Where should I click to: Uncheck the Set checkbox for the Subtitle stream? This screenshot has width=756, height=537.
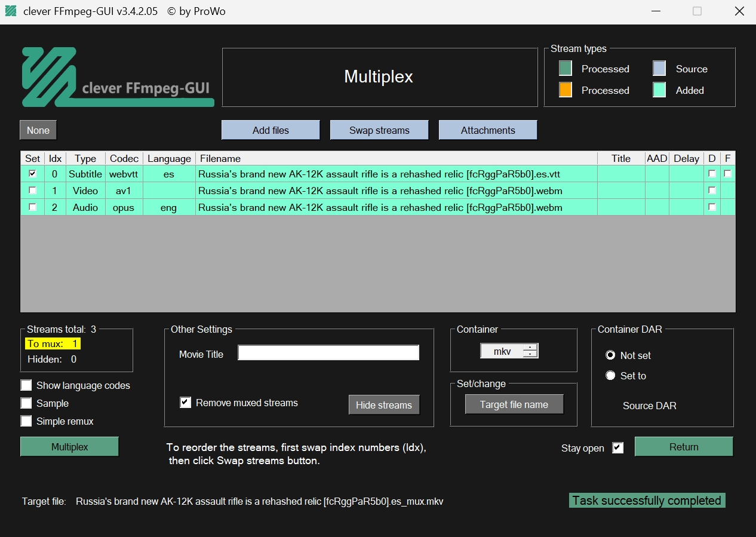click(33, 174)
